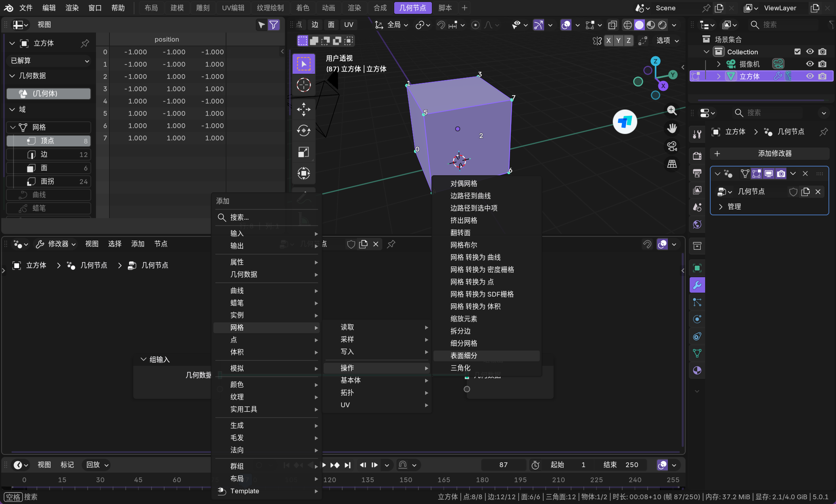Viewport: 836px width, 504px height.
Task: Select the Rotate tool icon
Action: (x=303, y=130)
